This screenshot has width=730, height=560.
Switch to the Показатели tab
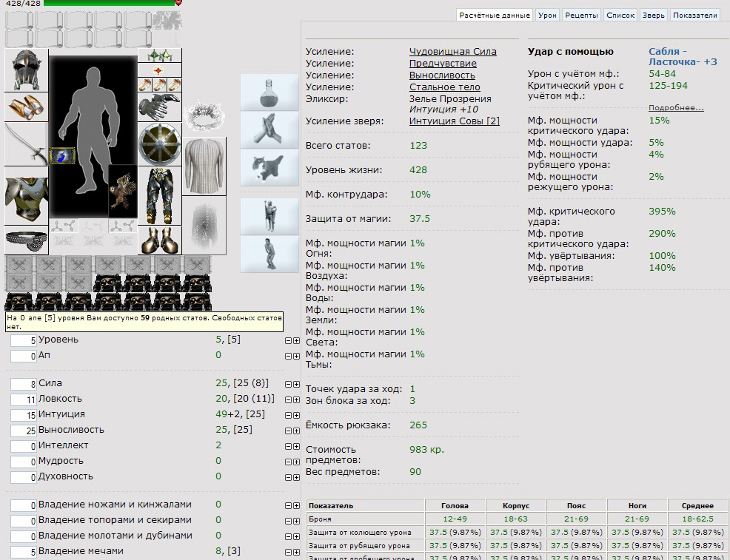pos(694,15)
